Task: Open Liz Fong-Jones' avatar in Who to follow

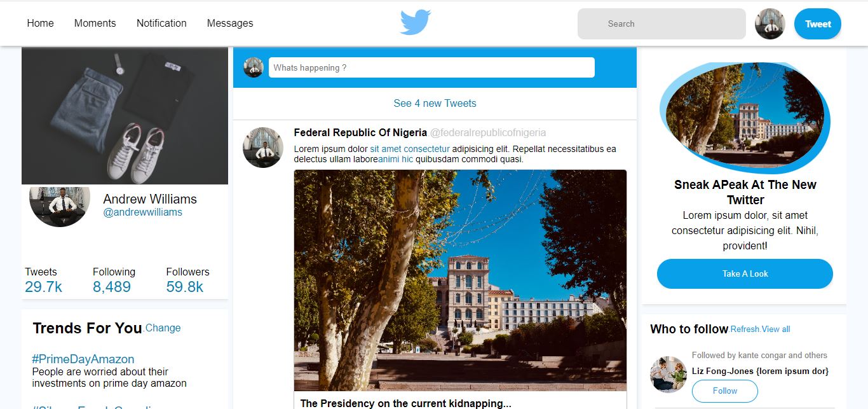Action: point(668,374)
